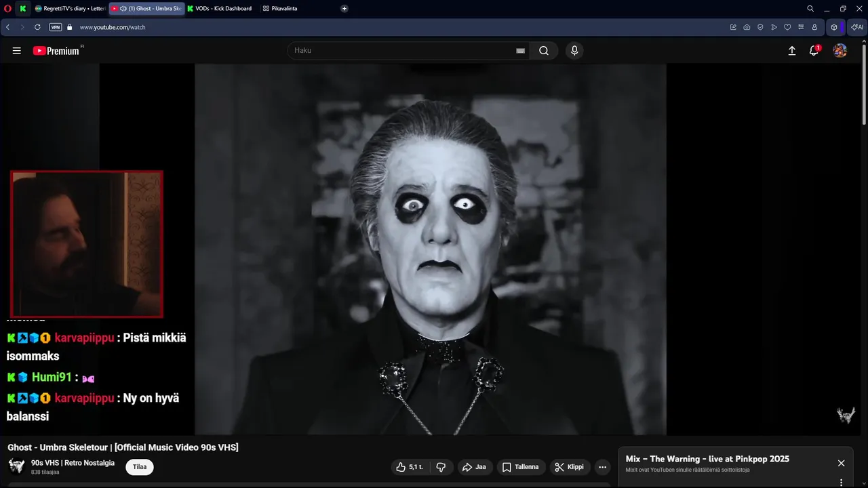
Task: Go to YouTube Premium home logo
Action: 56,51
